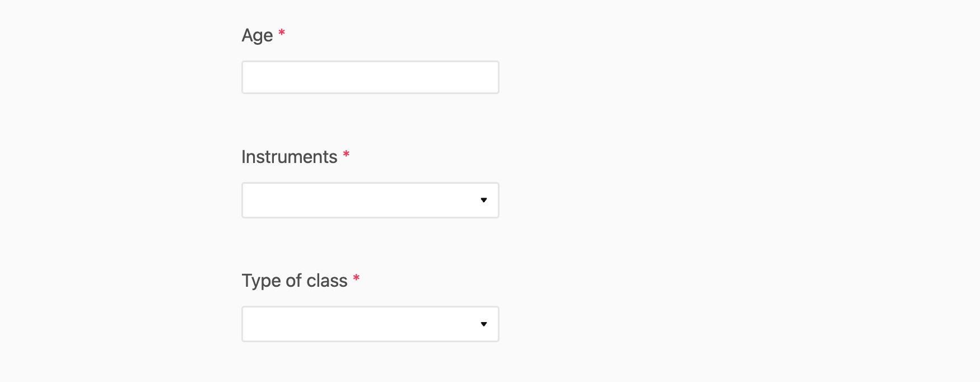
Task: Click the Type of class label
Action: (x=294, y=281)
